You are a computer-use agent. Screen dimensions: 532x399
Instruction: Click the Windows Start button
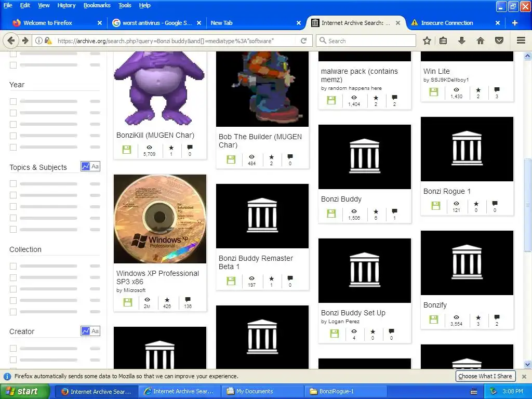[x=25, y=391]
